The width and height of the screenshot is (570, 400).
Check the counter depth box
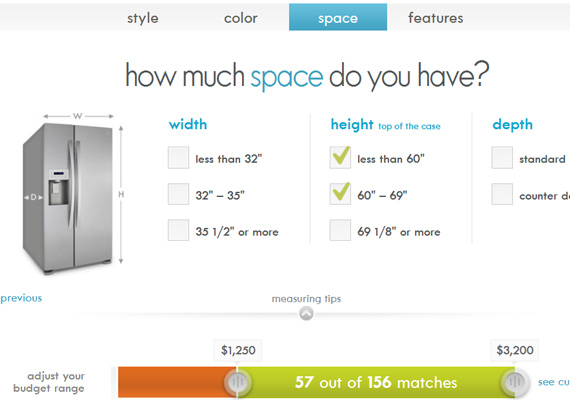(x=502, y=194)
